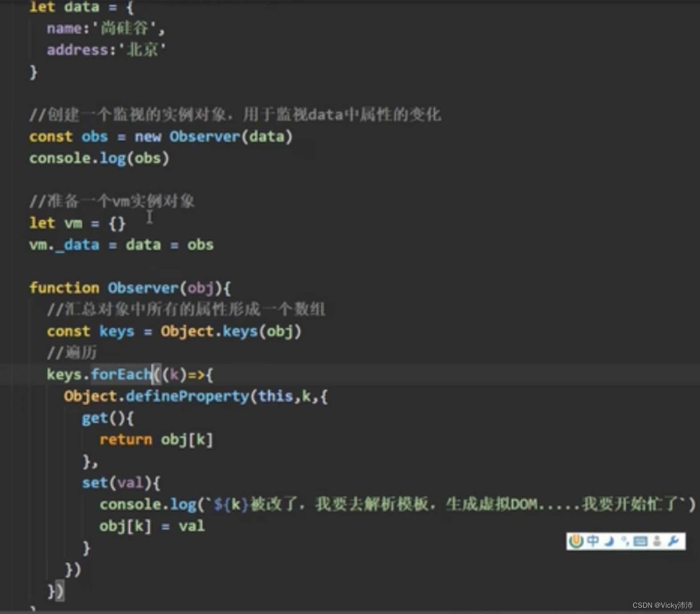Toggle the half/full-width moon icon on the IME toolbar
Viewport: 700px width, 614px height.
609,541
